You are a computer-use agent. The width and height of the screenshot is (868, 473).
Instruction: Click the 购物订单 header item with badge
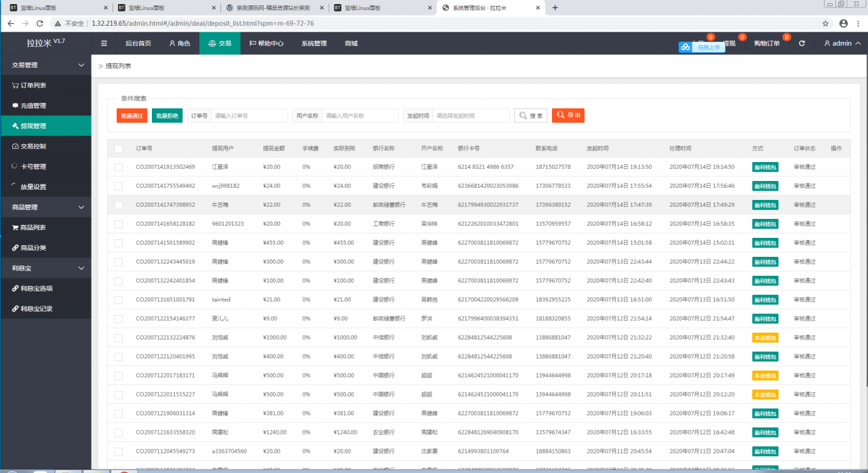[768, 43]
